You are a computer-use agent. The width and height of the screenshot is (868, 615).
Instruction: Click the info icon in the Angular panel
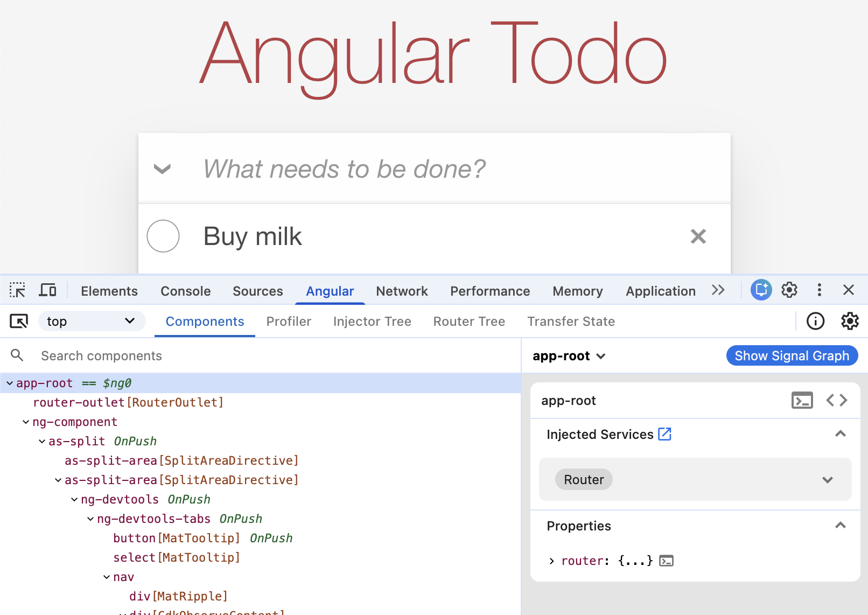pos(815,321)
